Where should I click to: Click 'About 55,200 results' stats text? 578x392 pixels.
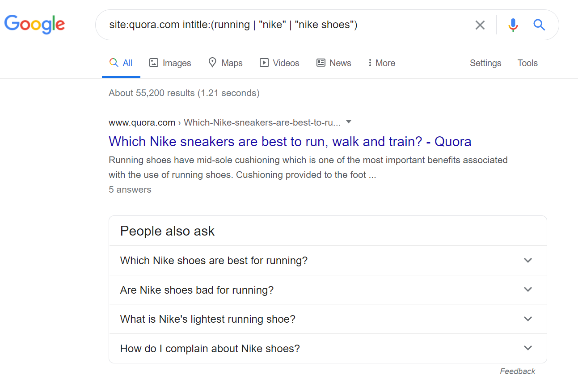point(184,93)
